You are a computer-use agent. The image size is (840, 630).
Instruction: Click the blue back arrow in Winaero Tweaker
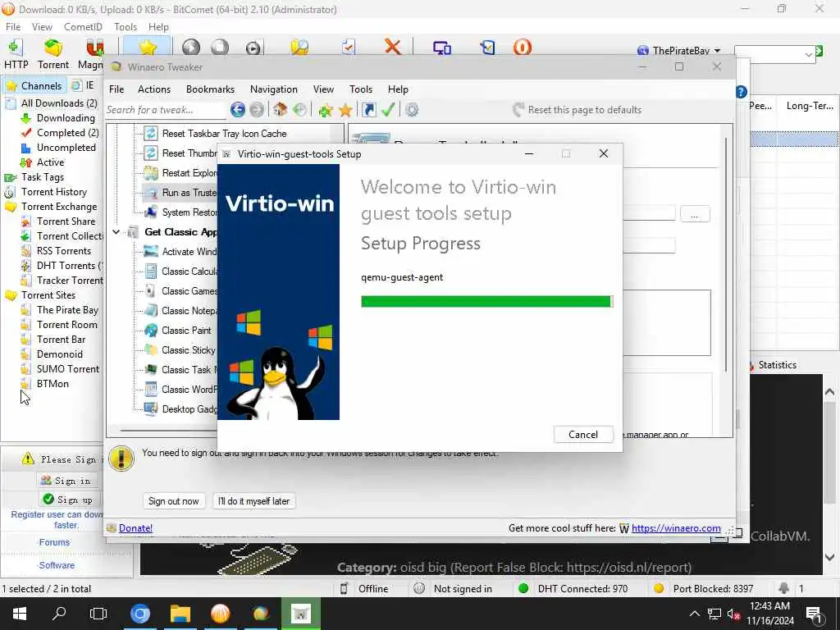coord(238,110)
